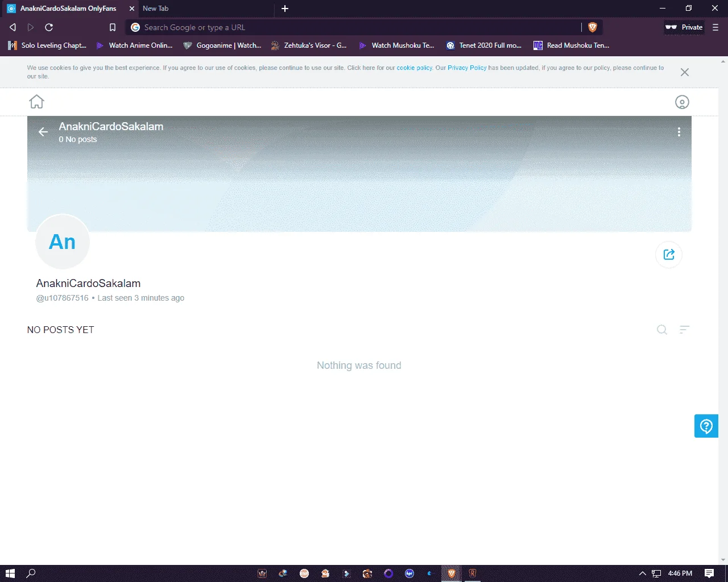The height and width of the screenshot is (582, 728).
Task: Go back using the white arrow beside AnakniCardoSakalam
Action: 43,132
